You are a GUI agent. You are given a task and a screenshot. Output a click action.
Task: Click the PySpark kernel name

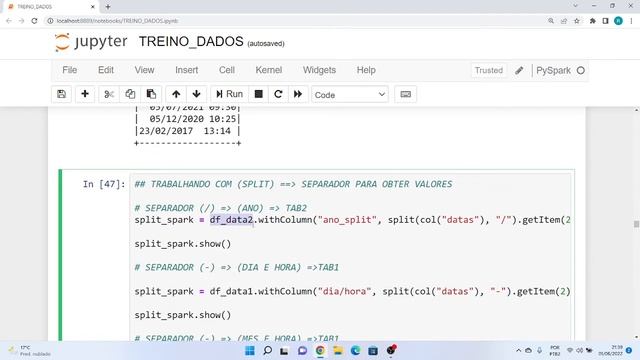pos(553,70)
